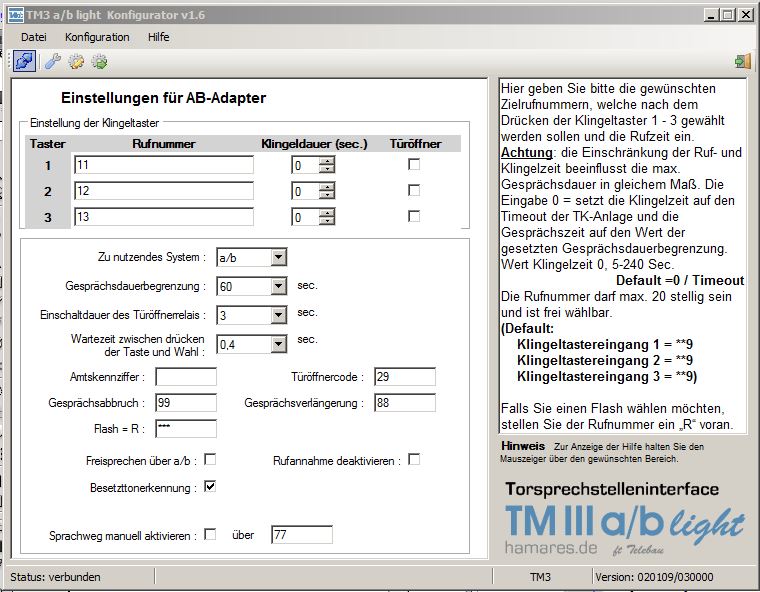
Task: Toggle Sprachweg manuell aktivieren checkbox
Action: tap(210, 534)
